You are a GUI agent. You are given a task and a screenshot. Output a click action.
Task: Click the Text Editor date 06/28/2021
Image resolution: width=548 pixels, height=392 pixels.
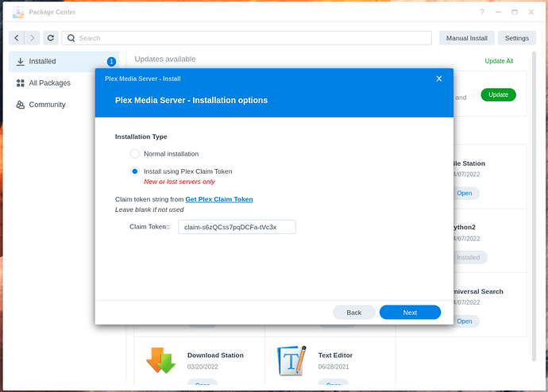click(334, 367)
